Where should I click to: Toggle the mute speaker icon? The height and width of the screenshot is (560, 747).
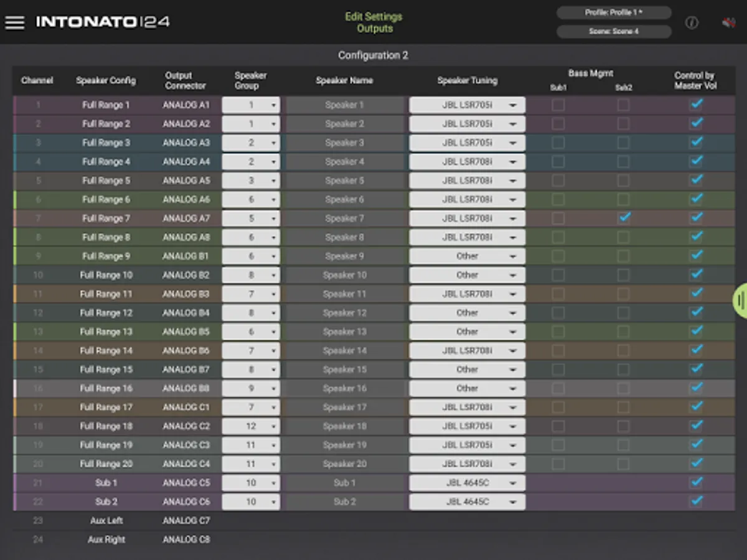pyautogui.click(x=728, y=23)
